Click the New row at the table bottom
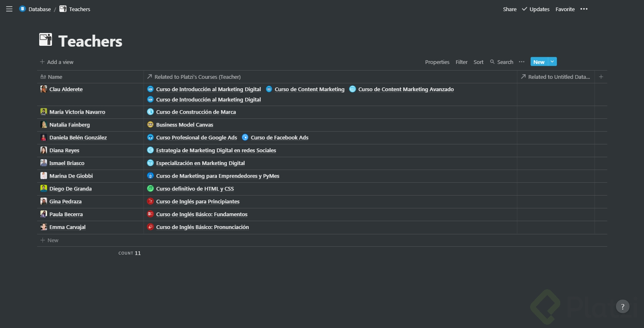This screenshot has height=328, width=644. [49, 240]
